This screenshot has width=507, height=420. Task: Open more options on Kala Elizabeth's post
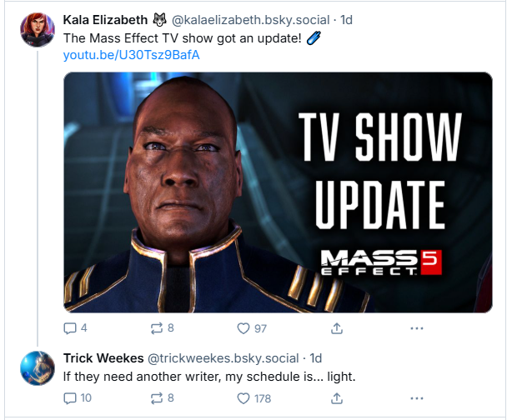(417, 328)
